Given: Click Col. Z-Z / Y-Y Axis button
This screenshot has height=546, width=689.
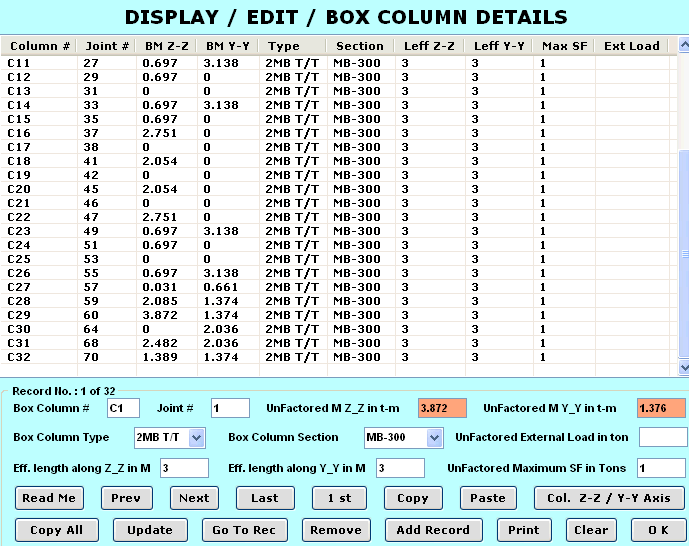Looking at the screenshot, I should click(x=609, y=498).
